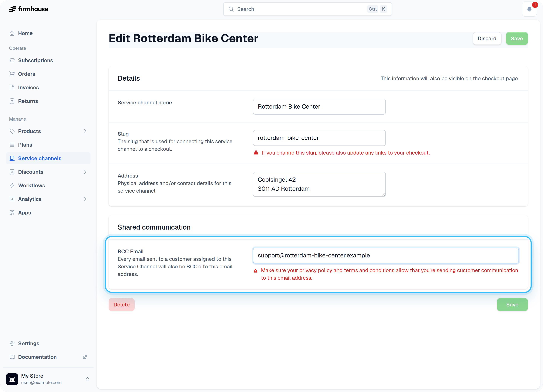Click the Address textarea resize handle
Screen dimensions: 543x392
(383, 194)
